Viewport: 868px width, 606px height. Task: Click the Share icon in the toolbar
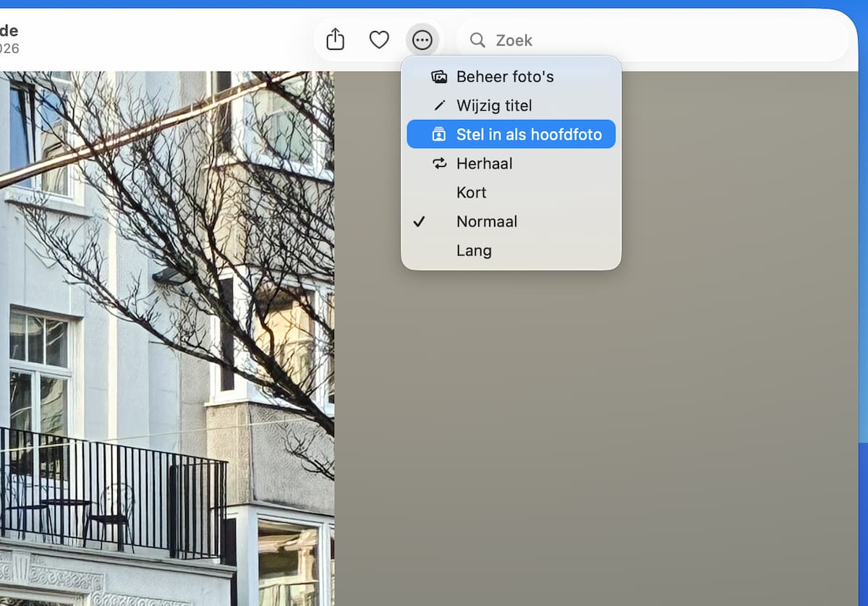click(x=335, y=40)
